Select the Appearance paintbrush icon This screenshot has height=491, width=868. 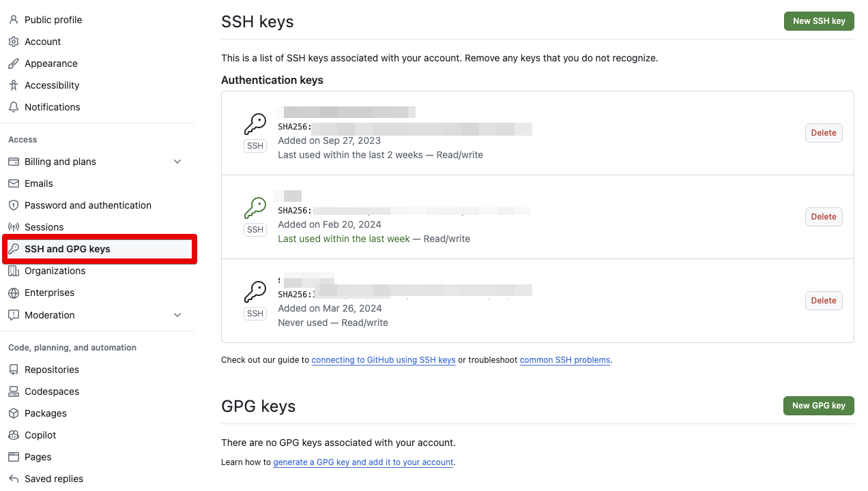[x=14, y=63]
